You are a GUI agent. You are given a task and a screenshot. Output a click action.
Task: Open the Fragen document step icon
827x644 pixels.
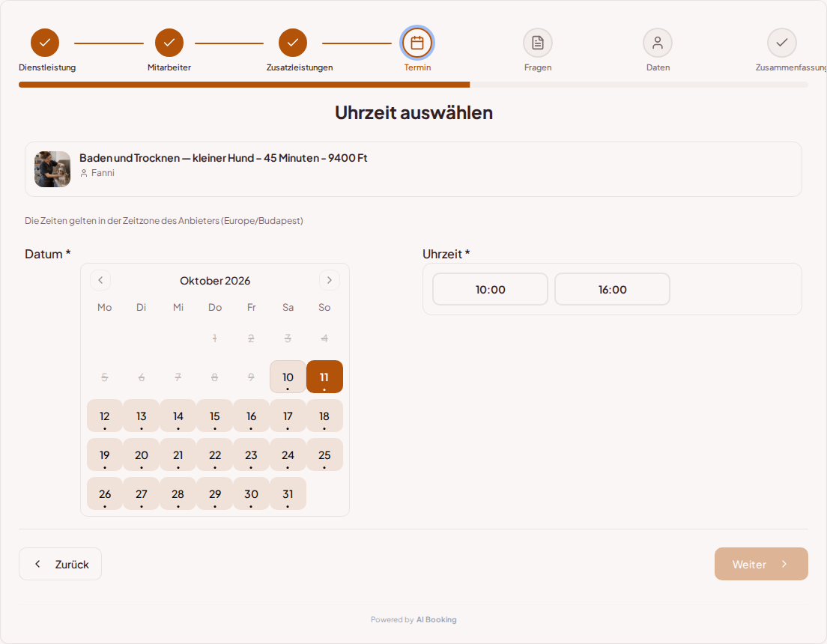537,43
